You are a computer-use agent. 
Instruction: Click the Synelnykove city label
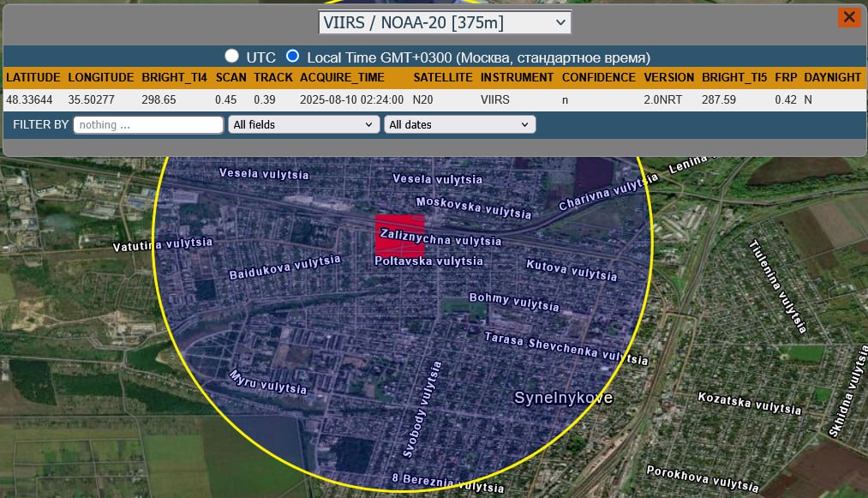pyautogui.click(x=564, y=398)
